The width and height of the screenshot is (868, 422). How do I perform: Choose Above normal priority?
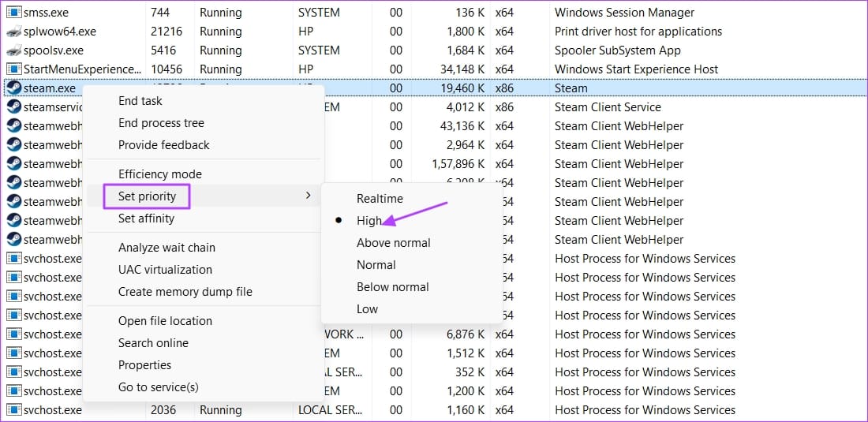pyautogui.click(x=411, y=243)
